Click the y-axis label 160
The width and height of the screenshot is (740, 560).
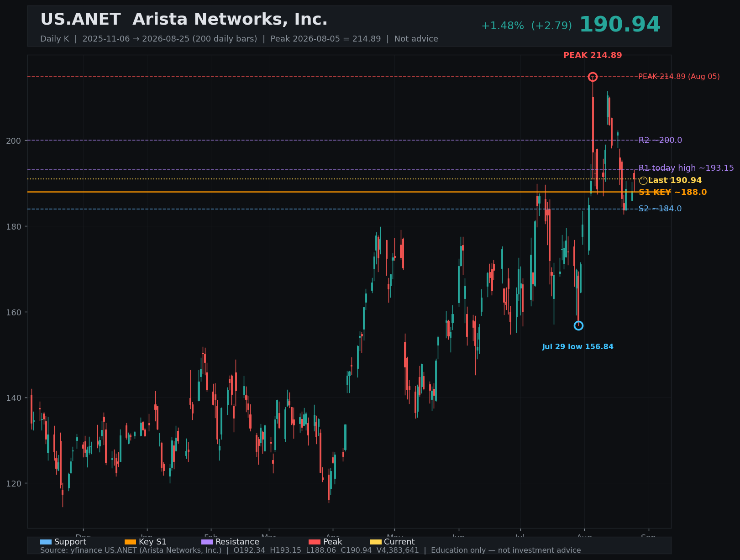tap(14, 312)
